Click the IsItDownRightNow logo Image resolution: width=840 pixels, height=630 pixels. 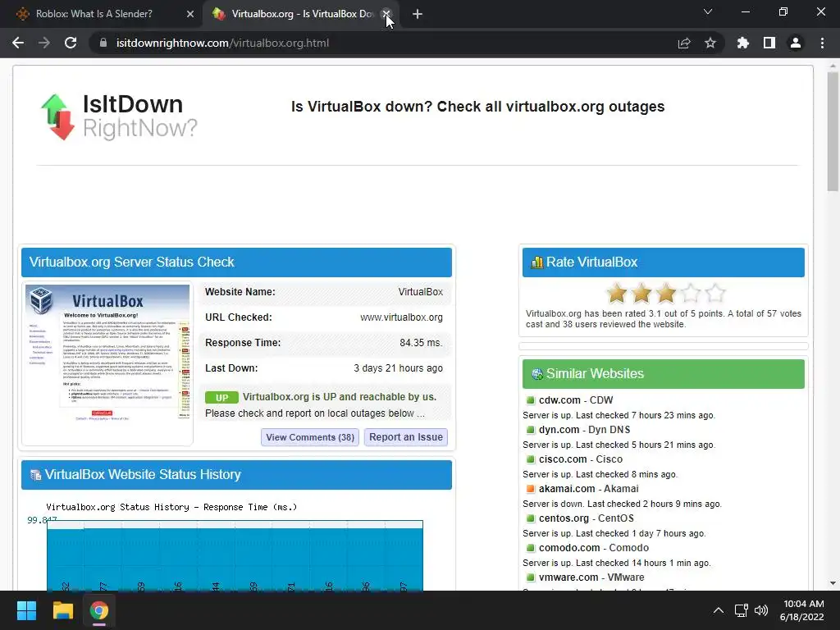click(x=119, y=116)
